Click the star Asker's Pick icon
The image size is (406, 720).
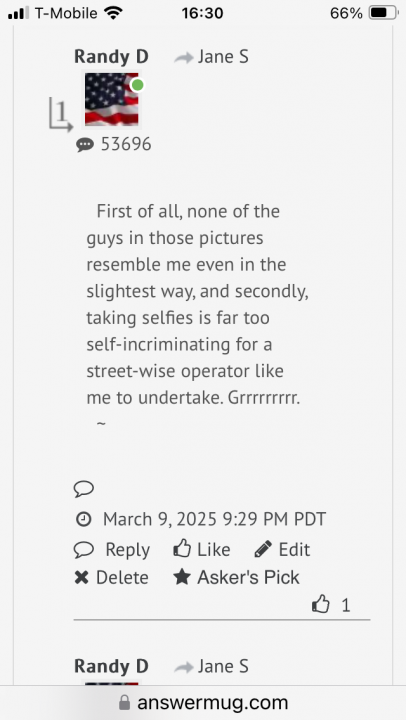(182, 577)
